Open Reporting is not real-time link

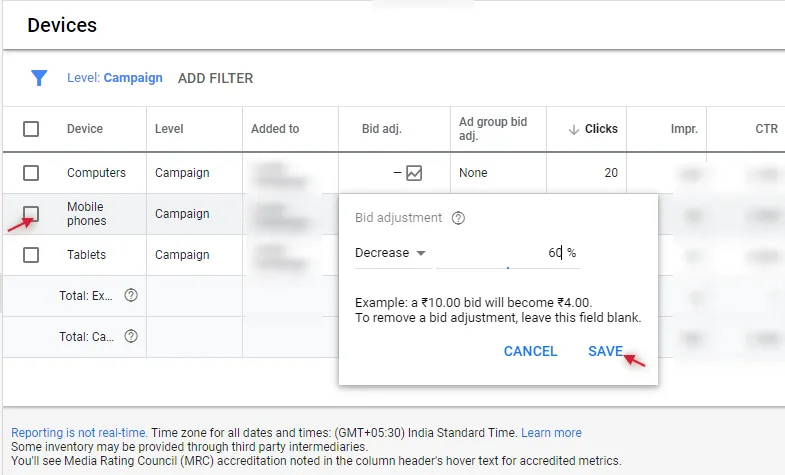pyautogui.click(x=79, y=432)
